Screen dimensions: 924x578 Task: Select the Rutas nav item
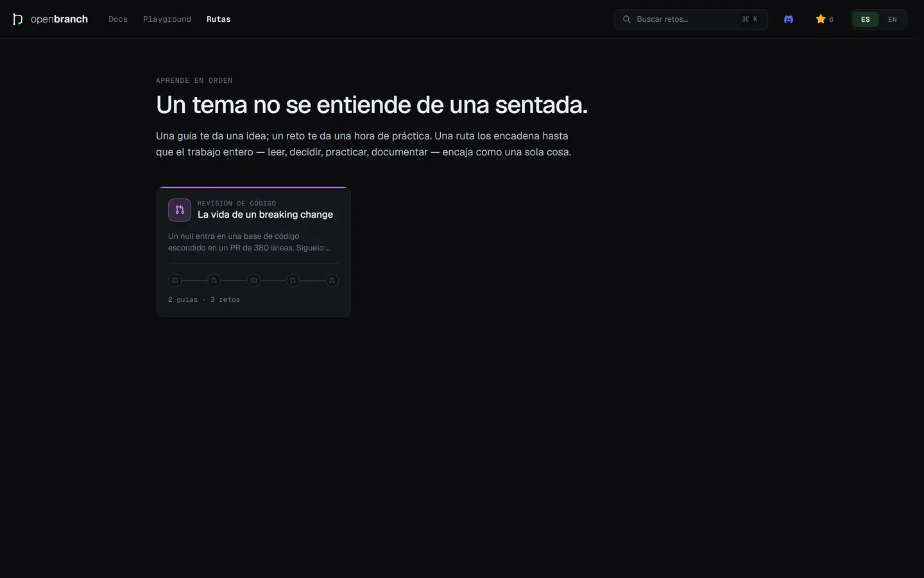click(x=218, y=19)
